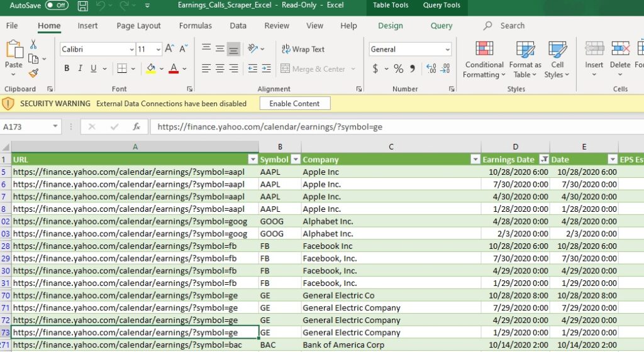Click the Cut scissors icon
Screen dimensions: 644x352
coord(33,44)
